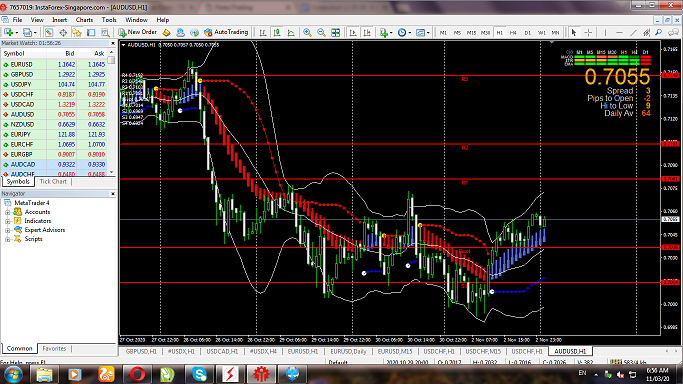
Task: Open the EURUSD,Daily chart tab
Action: coord(348,351)
